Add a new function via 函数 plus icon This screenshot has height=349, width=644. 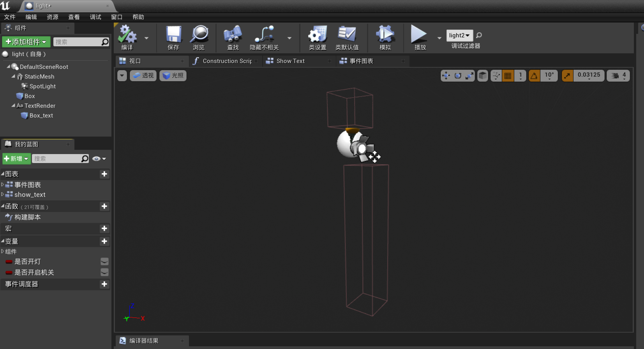[x=104, y=206]
